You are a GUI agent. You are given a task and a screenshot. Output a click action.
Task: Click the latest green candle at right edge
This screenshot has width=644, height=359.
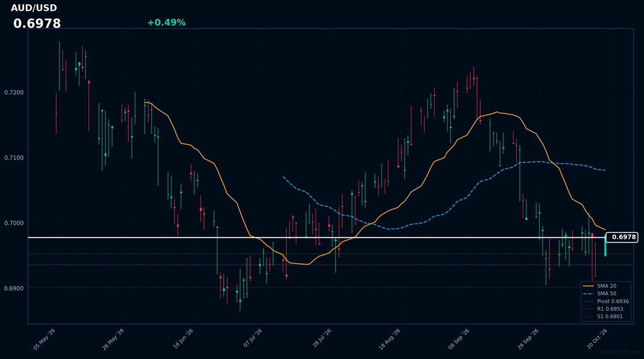click(605, 246)
